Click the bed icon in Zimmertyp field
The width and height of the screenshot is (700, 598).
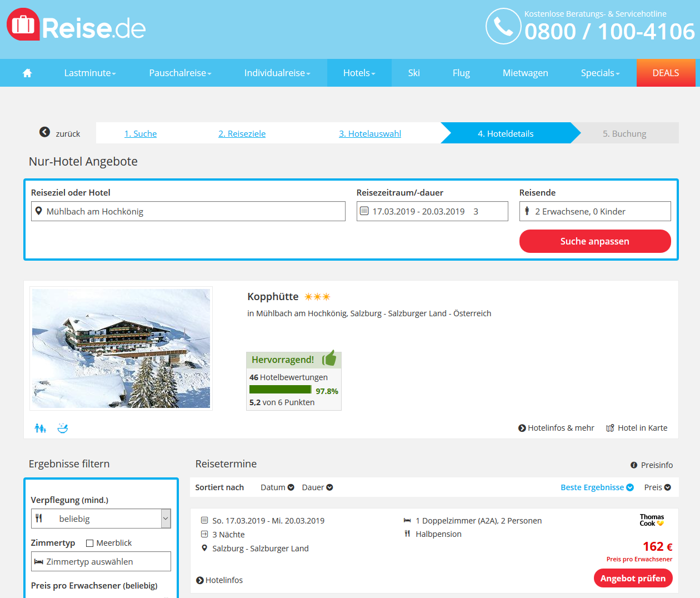pos(39,562)
